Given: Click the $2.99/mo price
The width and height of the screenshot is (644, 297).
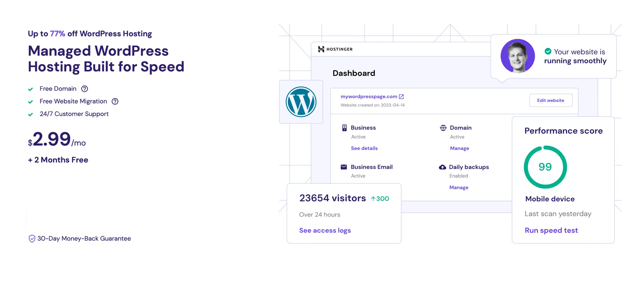Looking at the screenshot, I should click(x=57, y=139).
